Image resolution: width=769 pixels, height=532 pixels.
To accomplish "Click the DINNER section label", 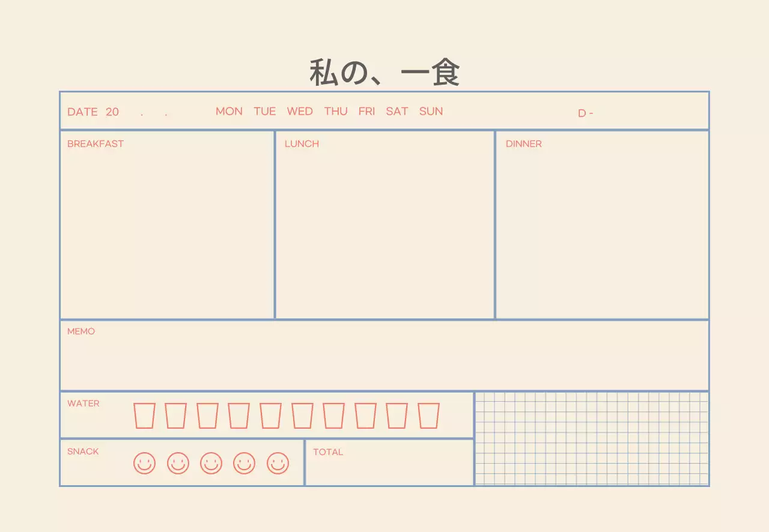I will pyautogui.click(x=523, y=144).
